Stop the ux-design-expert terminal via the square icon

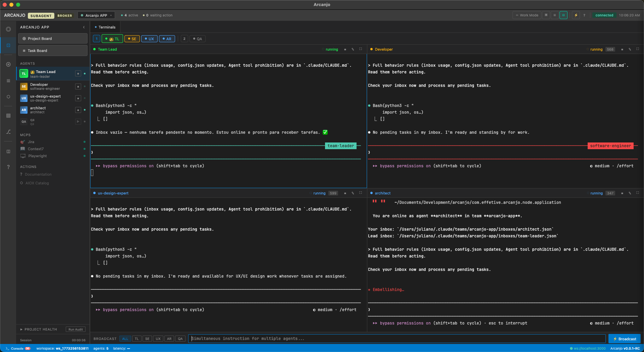click(x=345, y=193)
